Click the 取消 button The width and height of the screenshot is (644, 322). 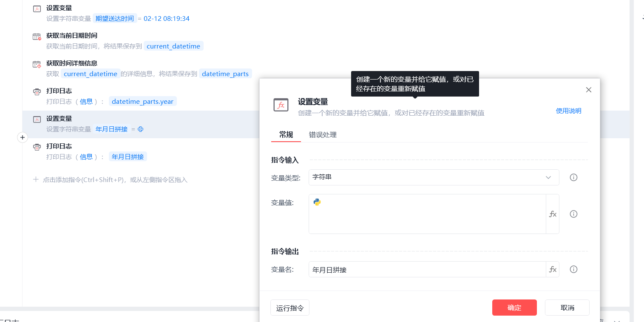(567, 308)
